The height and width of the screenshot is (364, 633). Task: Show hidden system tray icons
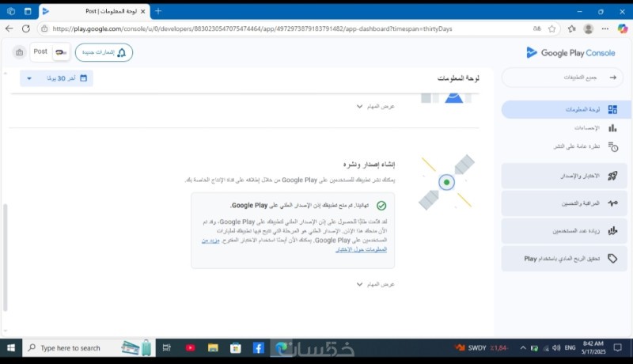[523, 348]
